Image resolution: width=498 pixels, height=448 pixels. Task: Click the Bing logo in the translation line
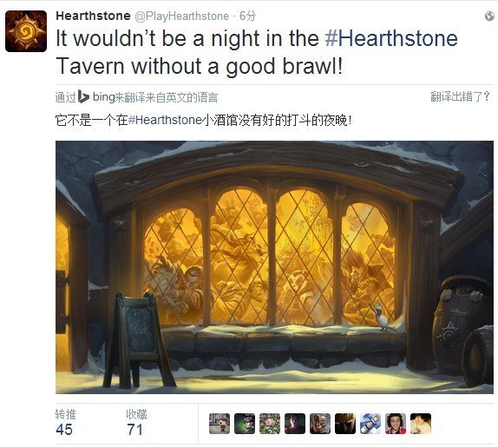click(83, 96)
